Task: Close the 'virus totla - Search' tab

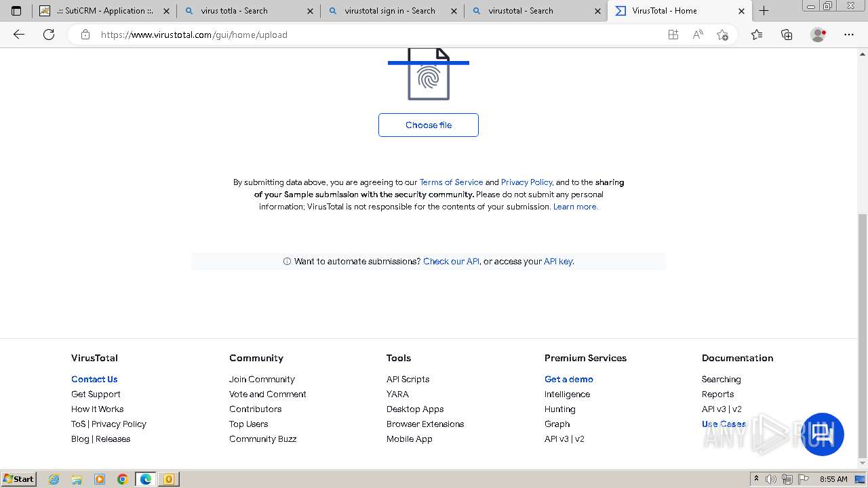Action: tap(310, 11)
